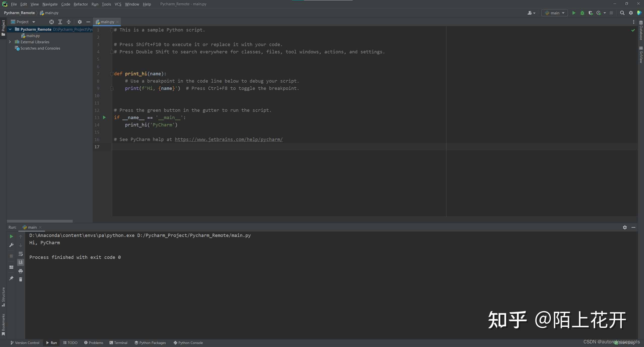Toggle scroll to end in the Run console
Viewport: 644px width, 347px height.
pyautogui.click(x=21, y=262)
